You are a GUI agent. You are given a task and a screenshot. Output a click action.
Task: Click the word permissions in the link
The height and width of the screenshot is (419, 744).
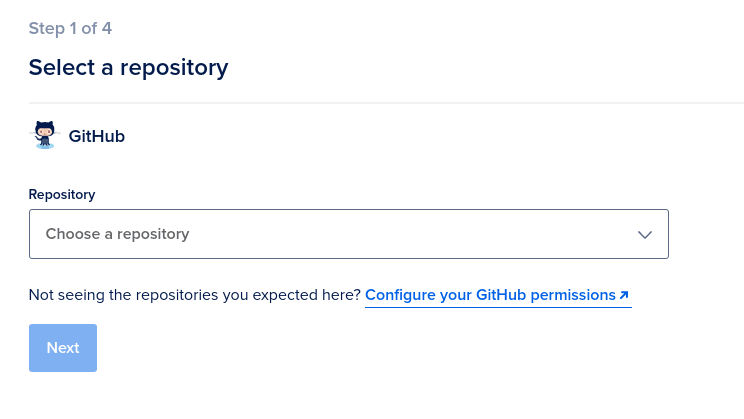573,295
